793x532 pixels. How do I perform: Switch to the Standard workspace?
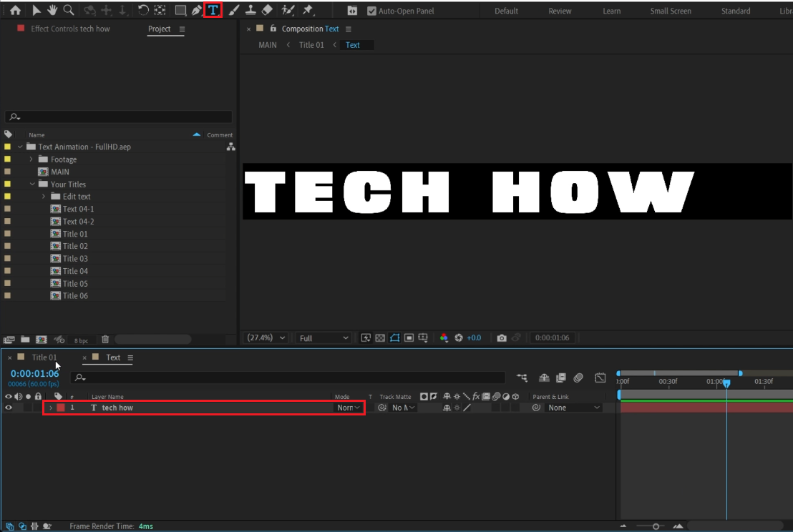click(736, 11)
